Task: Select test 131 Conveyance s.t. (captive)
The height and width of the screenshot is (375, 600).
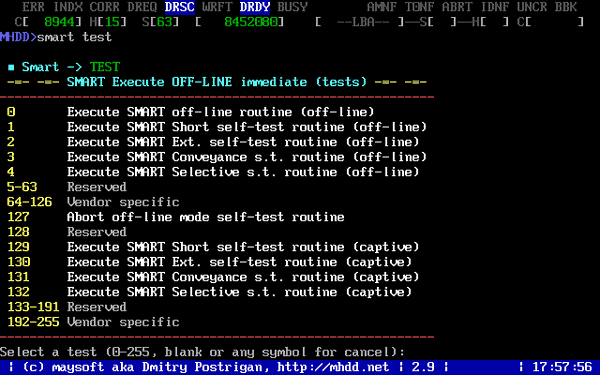Action: point(213,277)
